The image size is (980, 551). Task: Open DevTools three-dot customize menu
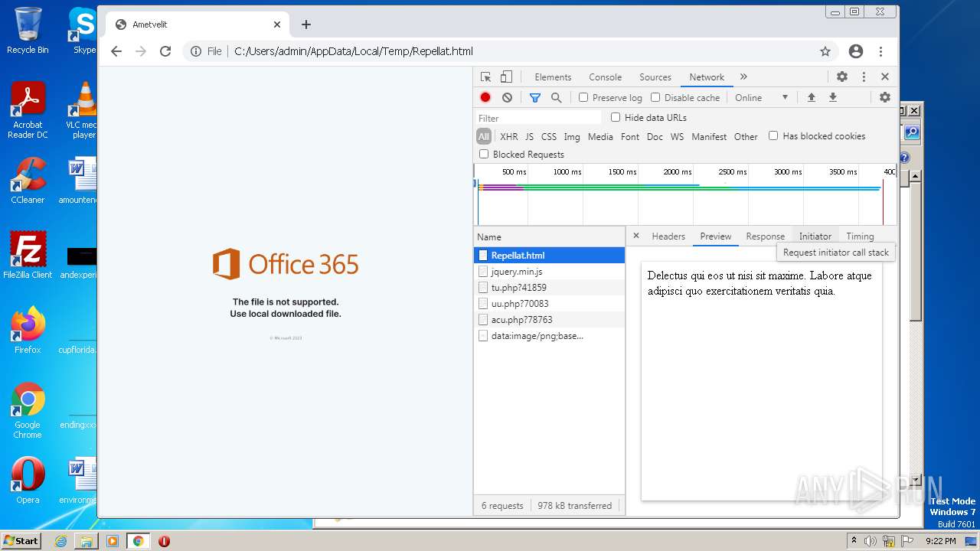coord(864,77)
